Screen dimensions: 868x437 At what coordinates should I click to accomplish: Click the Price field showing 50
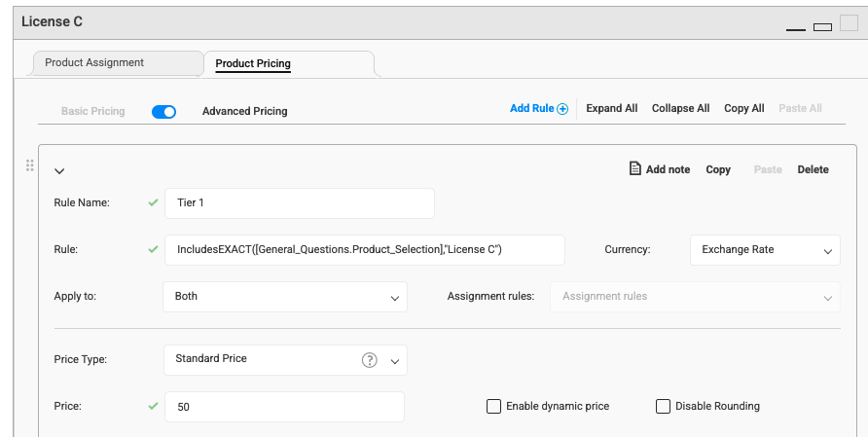(284, 407)
